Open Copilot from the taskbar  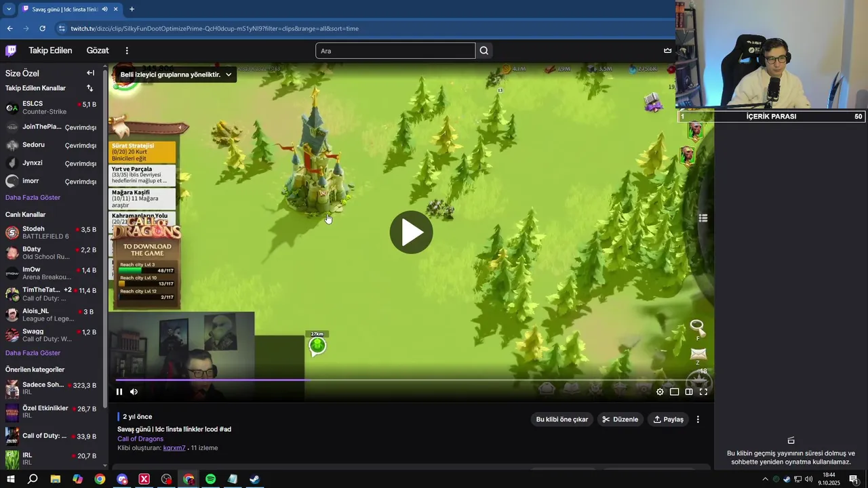coord(77,479)
